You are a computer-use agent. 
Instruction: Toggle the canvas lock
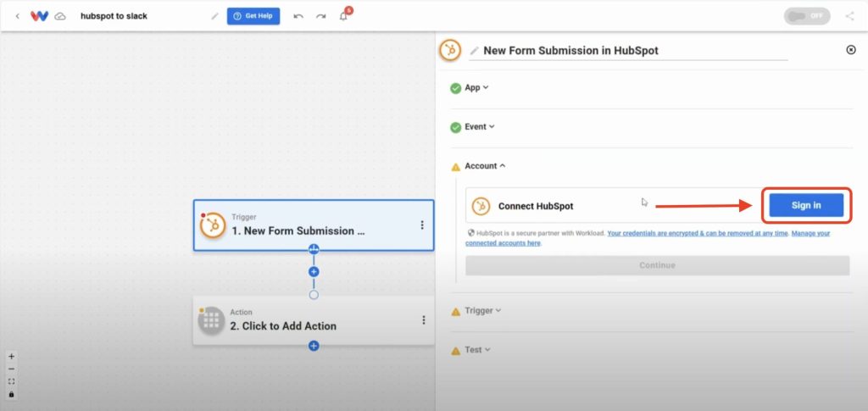coord(12,394)
